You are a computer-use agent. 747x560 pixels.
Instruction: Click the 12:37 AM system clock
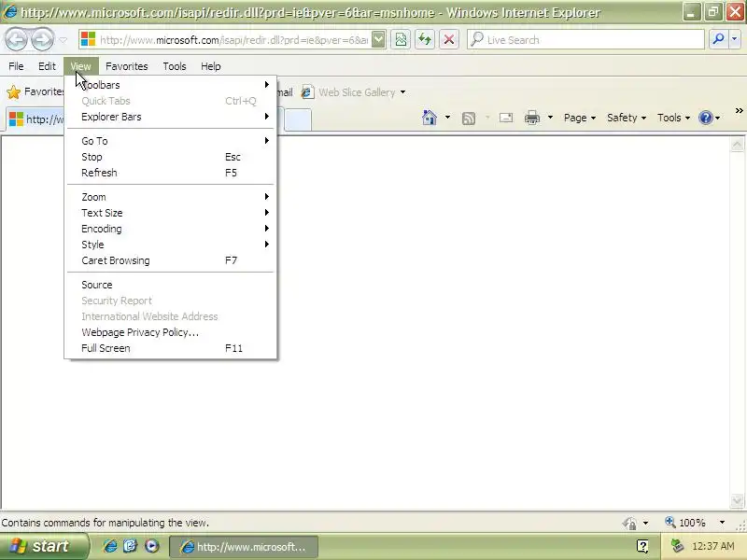713,546
